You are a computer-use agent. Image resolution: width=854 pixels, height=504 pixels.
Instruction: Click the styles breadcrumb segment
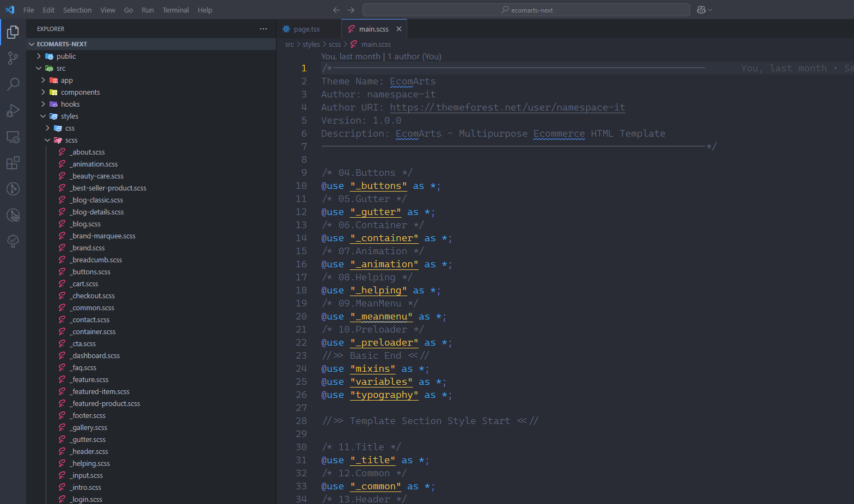click(311, 45)
